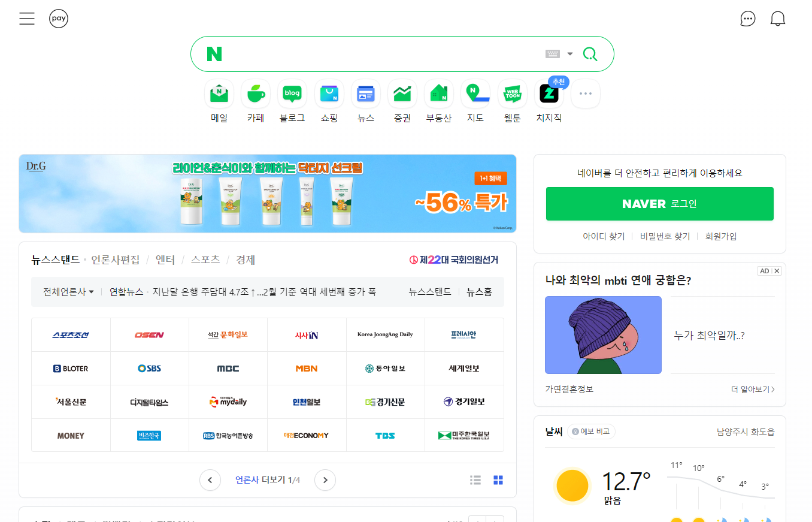
Task: Open 서울신문 press logo
Action: (71, 402)
